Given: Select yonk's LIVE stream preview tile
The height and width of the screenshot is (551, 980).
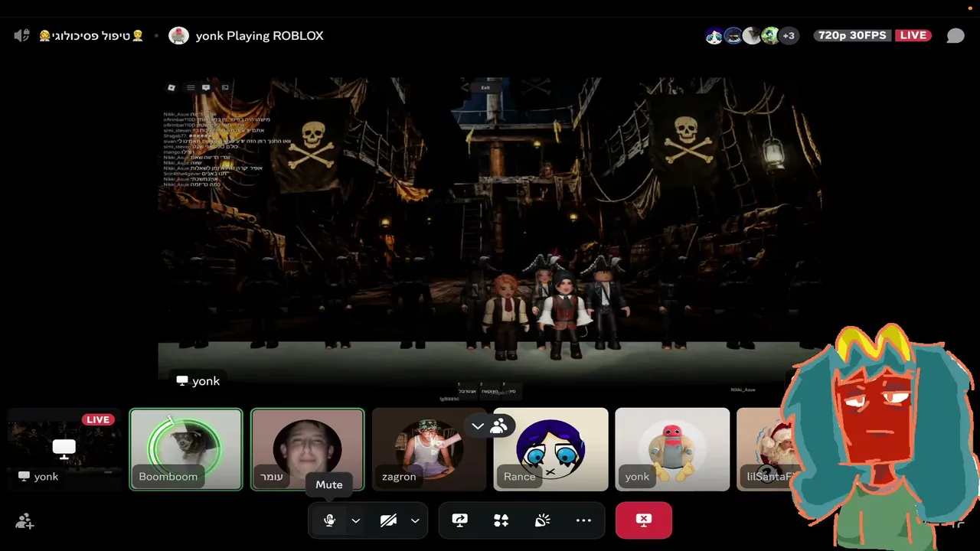Looking at the screenshot, I should coord(64,449).
